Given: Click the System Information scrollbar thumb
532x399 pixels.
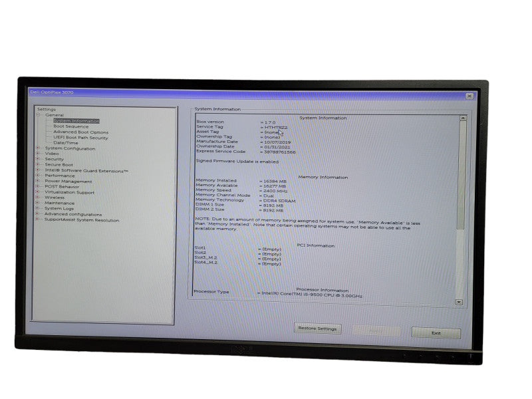Looking at the screenshot, I should 462,175.
